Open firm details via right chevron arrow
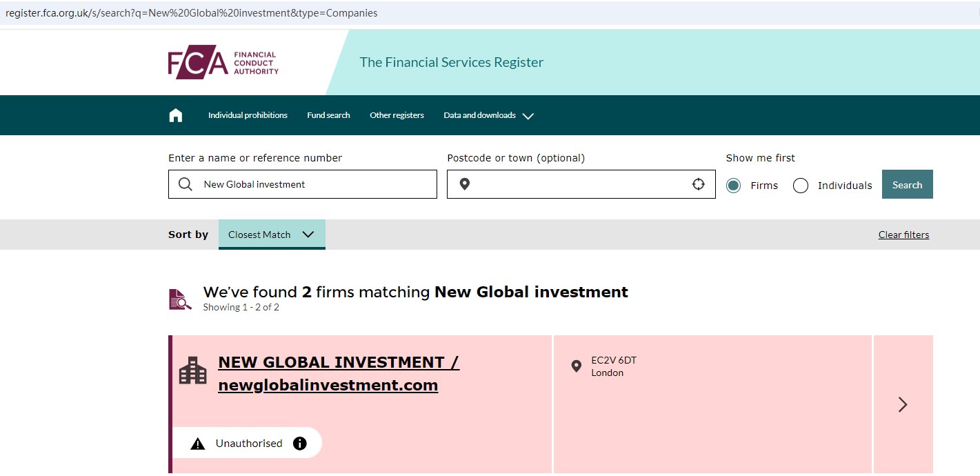This screenshot has height=476, width=980. [903, 404]
